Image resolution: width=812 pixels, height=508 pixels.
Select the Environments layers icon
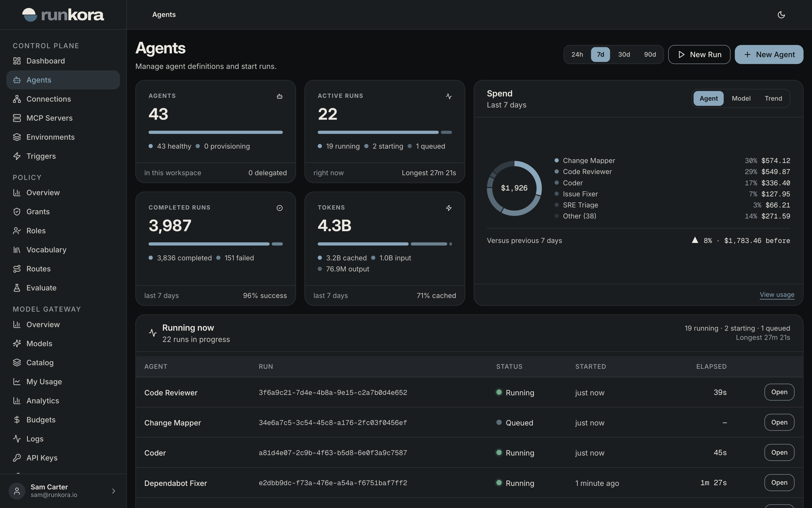click(17, 137)
